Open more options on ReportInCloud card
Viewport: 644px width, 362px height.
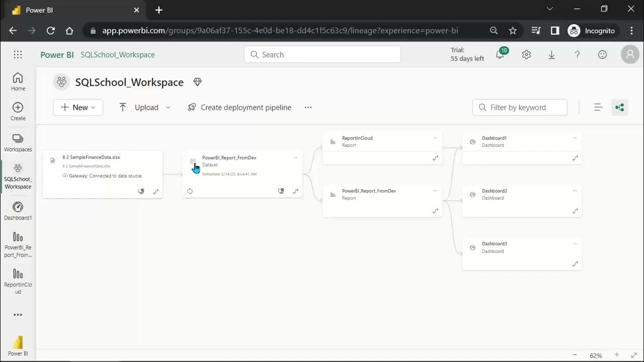435,138
